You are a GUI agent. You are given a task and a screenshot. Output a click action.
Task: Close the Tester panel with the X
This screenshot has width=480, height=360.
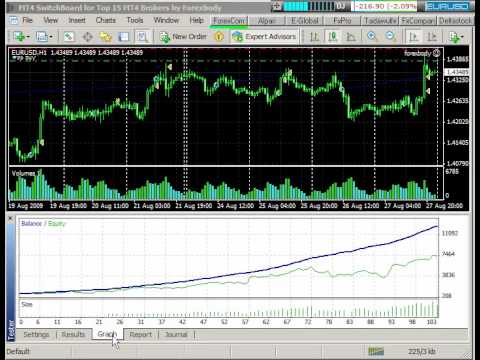click(x=10, y=219)
